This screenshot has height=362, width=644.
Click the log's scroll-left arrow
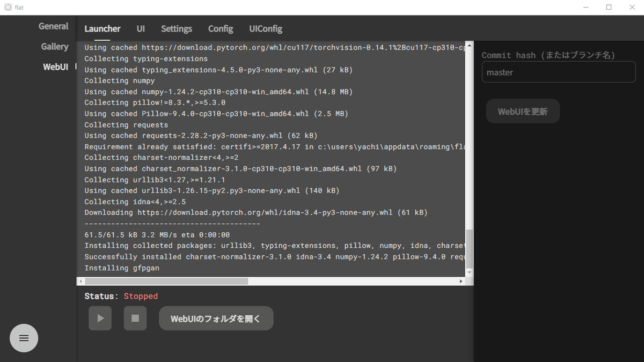click(81, 281)
